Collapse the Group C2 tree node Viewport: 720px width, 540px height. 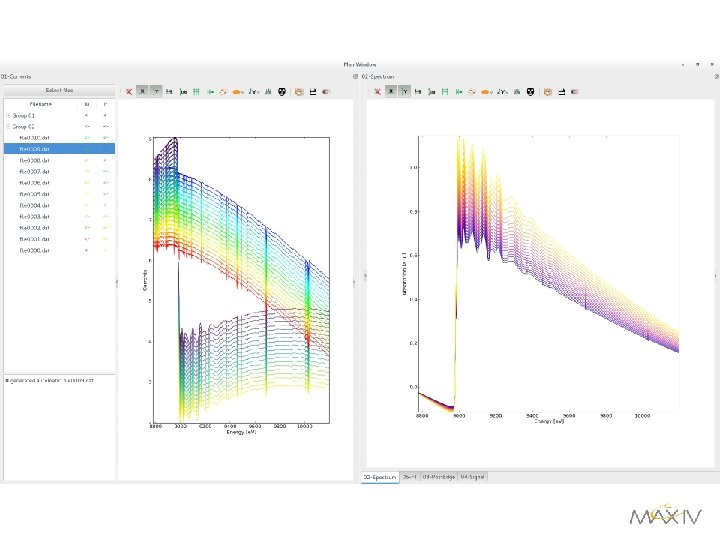pos(8,126)
